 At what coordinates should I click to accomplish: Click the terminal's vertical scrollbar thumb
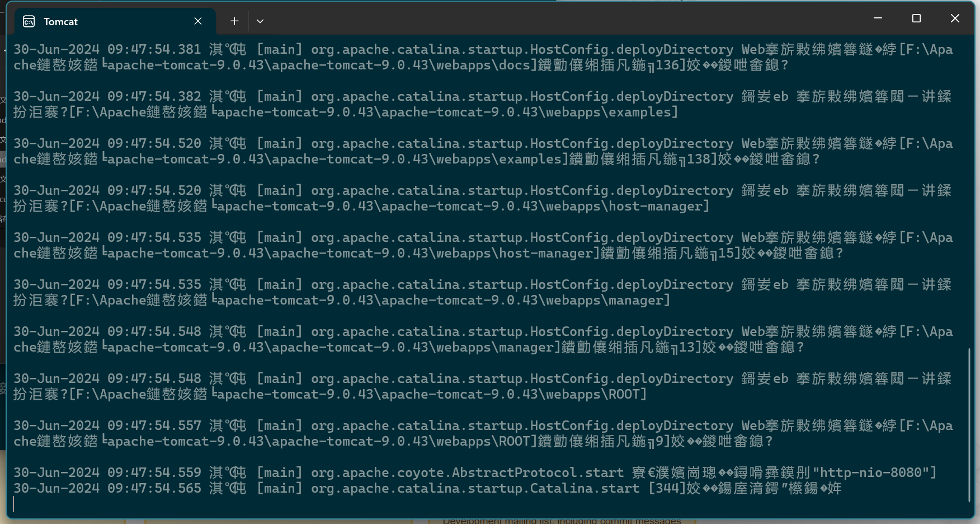coord(969,425)
